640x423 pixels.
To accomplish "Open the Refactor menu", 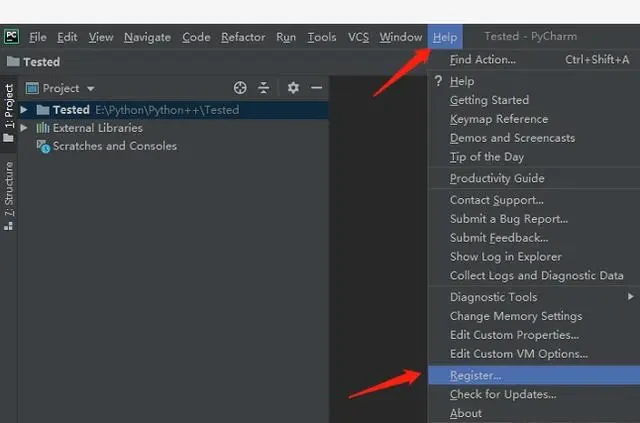I will point(243,37).
